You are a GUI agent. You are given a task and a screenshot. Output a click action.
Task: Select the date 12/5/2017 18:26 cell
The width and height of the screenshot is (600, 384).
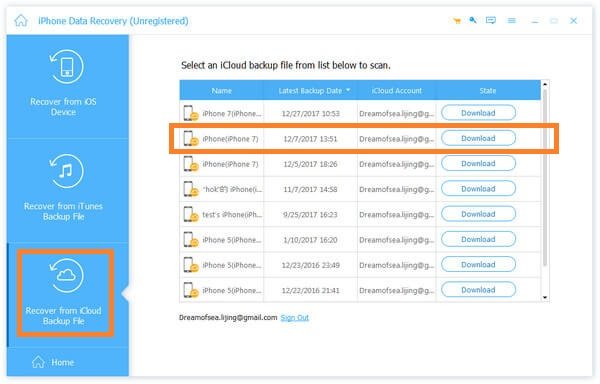[x=310, y=164]
